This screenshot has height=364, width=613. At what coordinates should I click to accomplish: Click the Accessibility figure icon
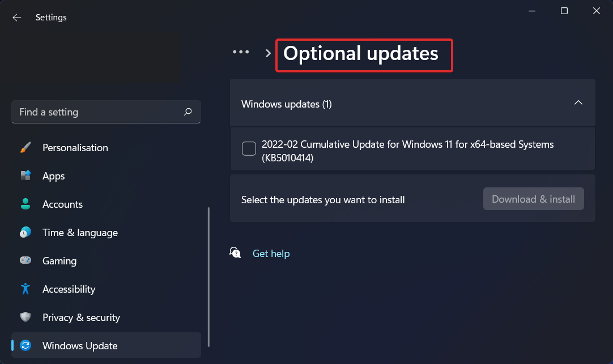25,289
